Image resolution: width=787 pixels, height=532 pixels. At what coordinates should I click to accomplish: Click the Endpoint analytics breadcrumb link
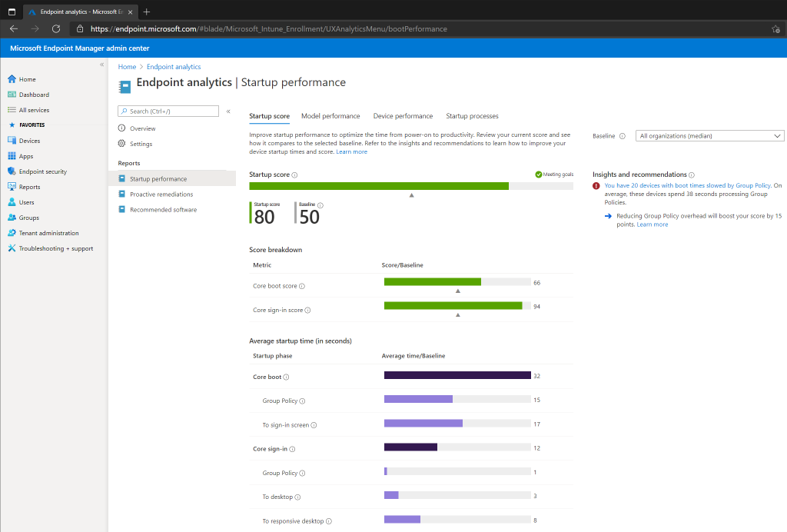coord(174,67)
